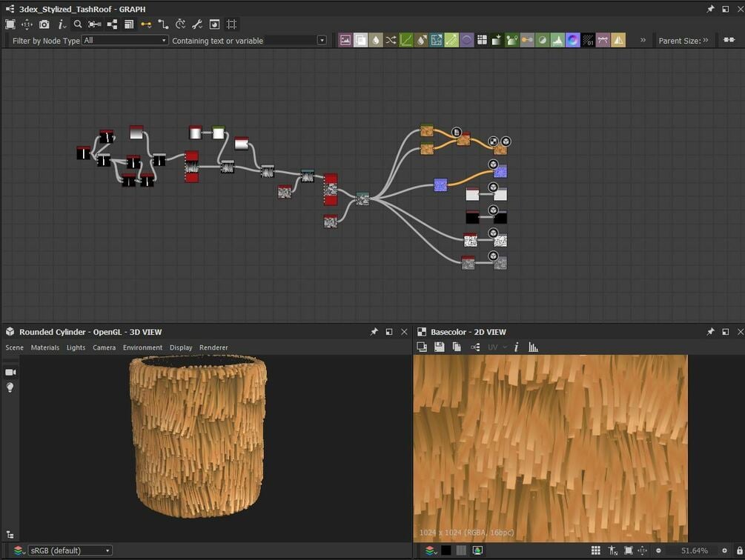Click the black background color swatch
Screen dimensions: 745x560
[446, 550]
